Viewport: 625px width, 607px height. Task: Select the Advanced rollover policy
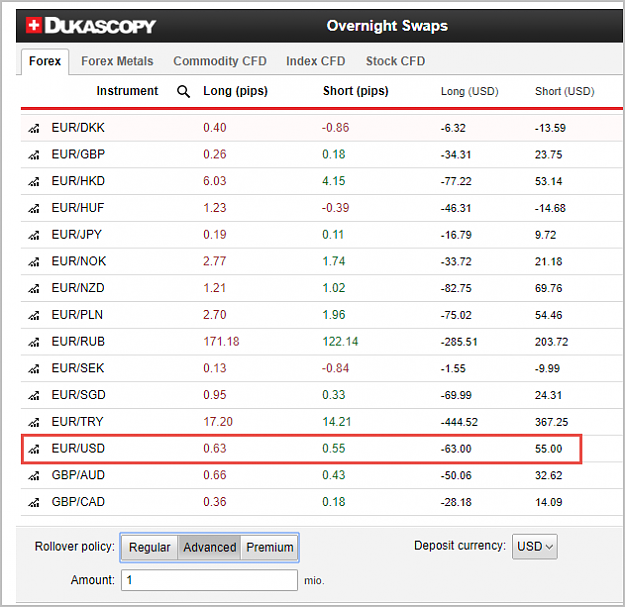[x=209, y=547]
